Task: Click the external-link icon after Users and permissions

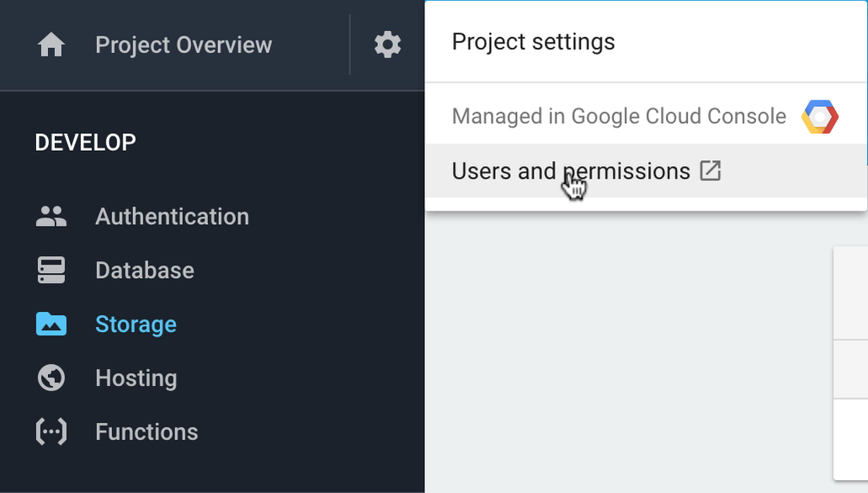Action: (711, 170)
